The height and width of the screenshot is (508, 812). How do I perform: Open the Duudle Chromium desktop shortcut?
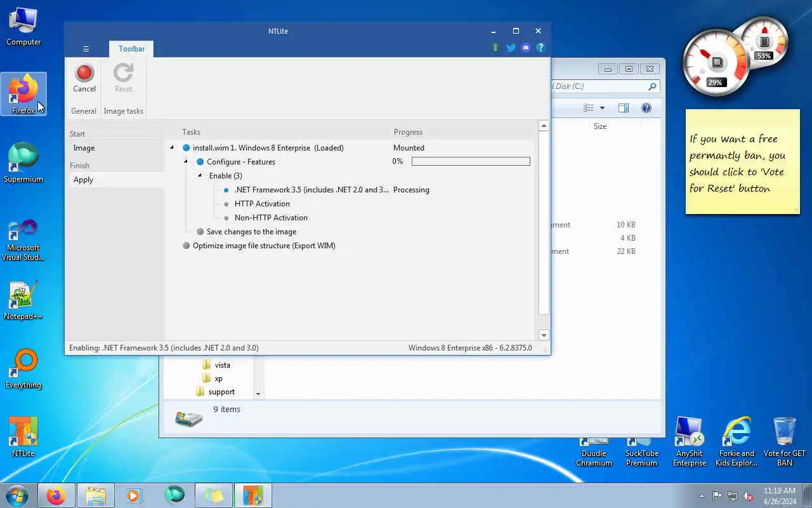point(594,452)
